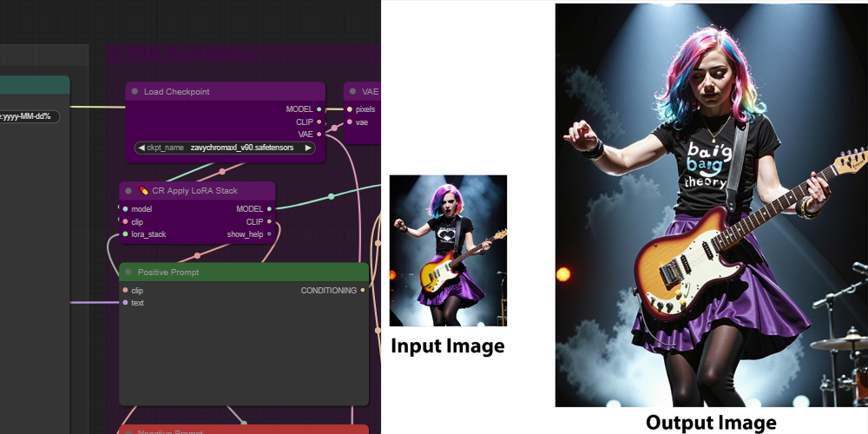Click the midpoint dot on the green MODEL wire
Viewport: 868px width, 434px height.
[x=331, y=196]
